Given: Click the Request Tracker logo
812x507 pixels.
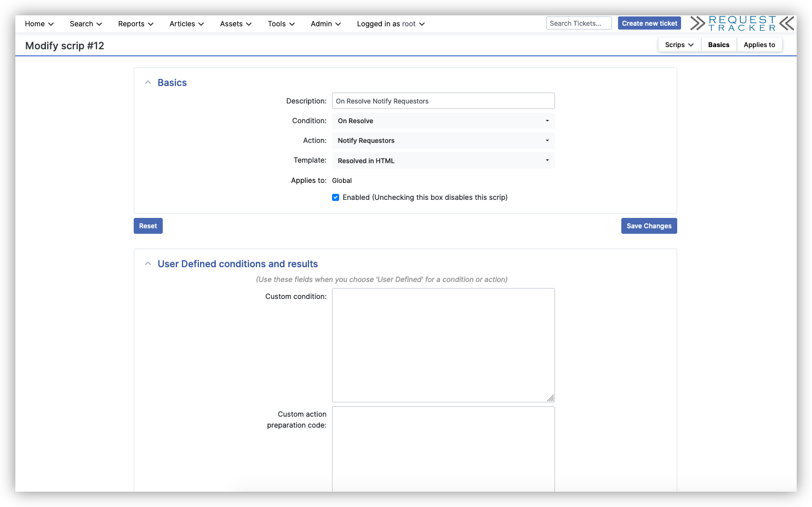Looking at the screenshot, I should (x=741, y=23).
